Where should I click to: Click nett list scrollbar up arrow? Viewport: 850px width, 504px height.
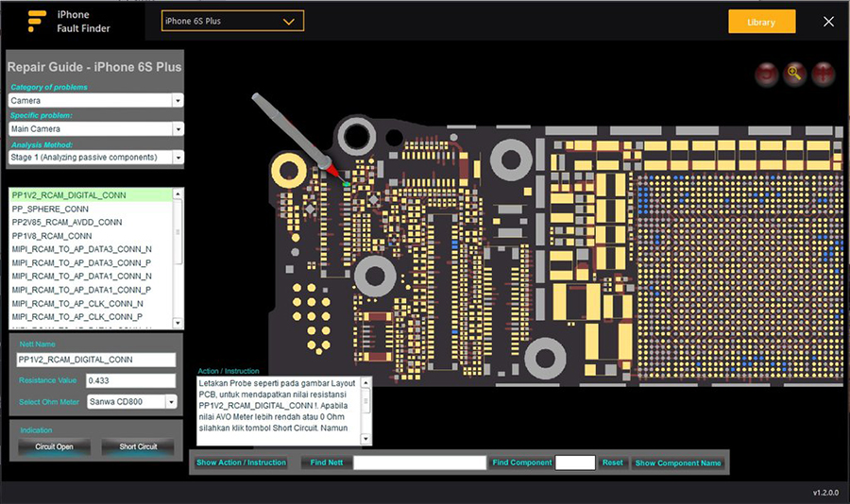(178, 194)
